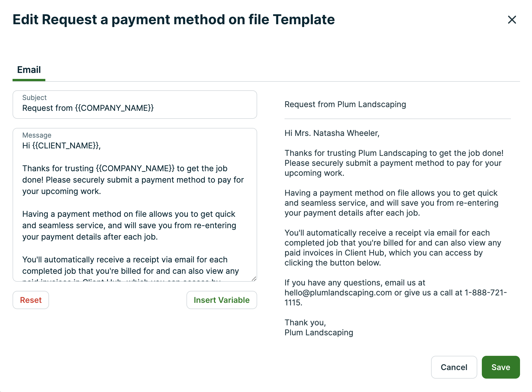Place cursor on {{CLIENT_NAME}} in the message
Screen dimensions: 532x392
(x=66, y=146)
